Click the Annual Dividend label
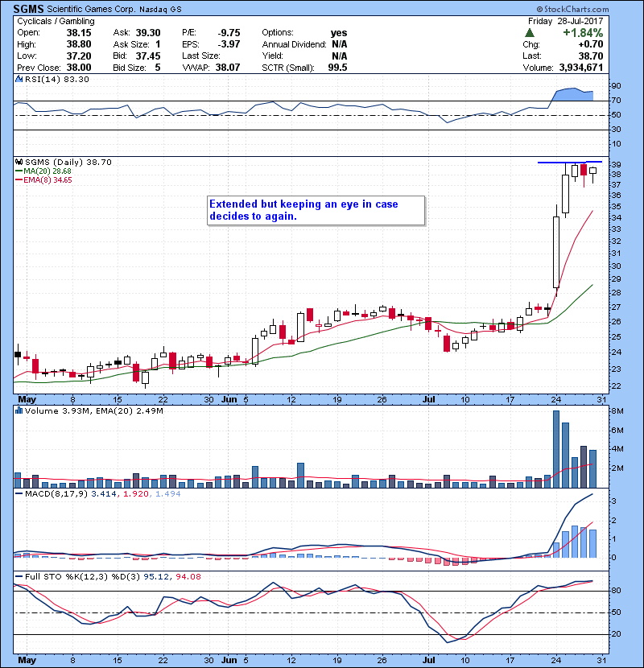This screenshot has height=668, width=644. click(294, 44)
